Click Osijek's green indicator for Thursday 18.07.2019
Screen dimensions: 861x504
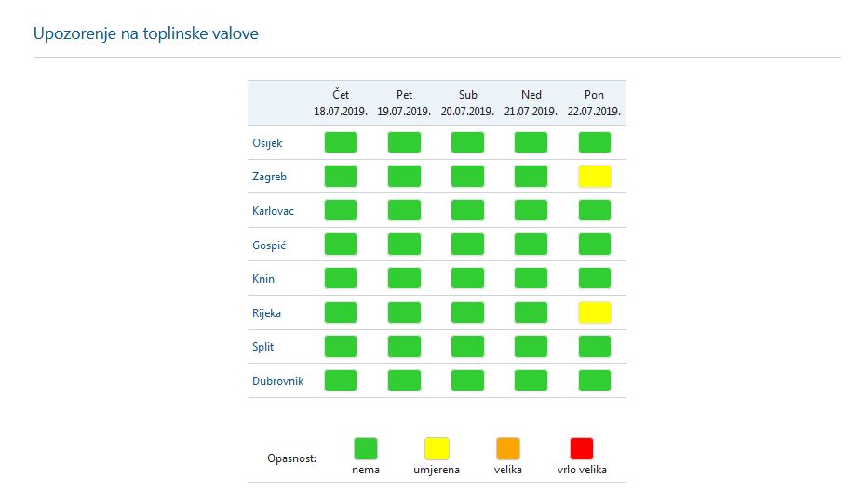pyautogui.click(x=341, y=142)
